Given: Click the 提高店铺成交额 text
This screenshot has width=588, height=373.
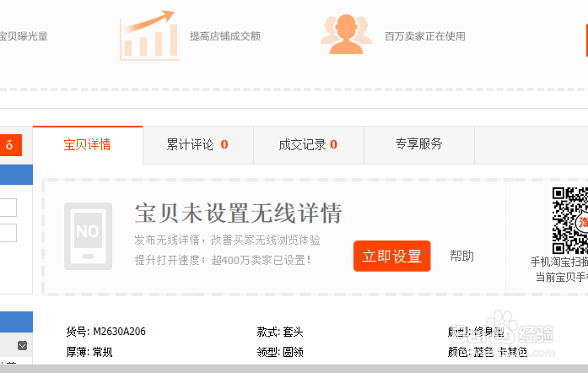Looking at the screenshot, I should pyautogui.click(x=225, y=36).
